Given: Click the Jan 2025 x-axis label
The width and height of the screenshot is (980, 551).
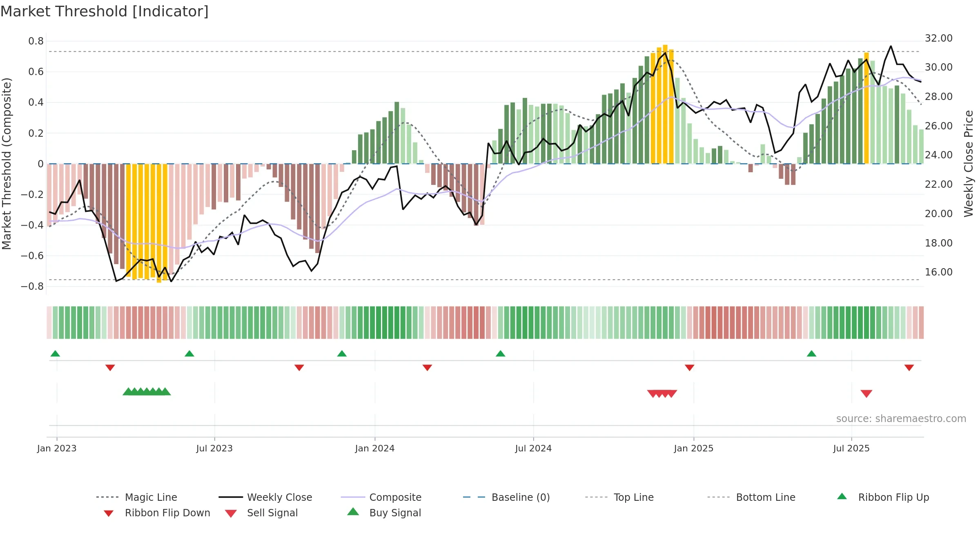Looking at the screenshot, I should pos(694,449).
